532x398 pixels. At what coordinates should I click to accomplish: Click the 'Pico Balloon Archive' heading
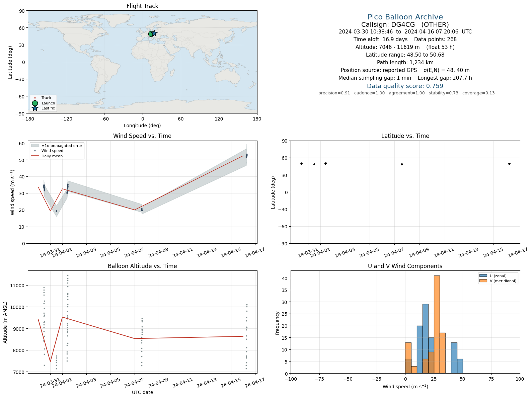click(x=405, y=17)
